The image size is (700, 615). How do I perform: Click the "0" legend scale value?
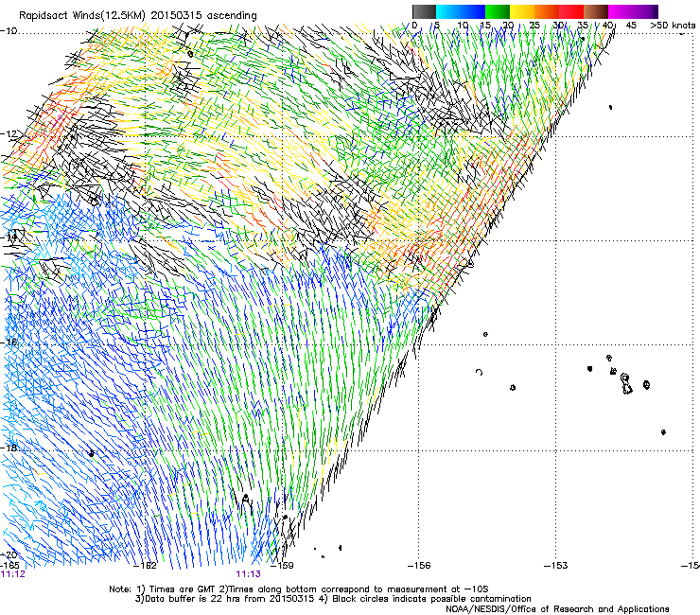(414, 25)
